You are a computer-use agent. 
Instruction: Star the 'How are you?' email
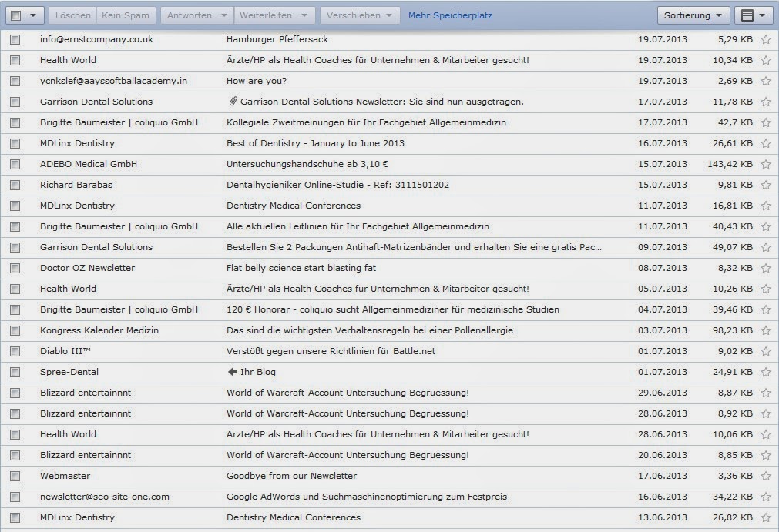click(766, 81)
